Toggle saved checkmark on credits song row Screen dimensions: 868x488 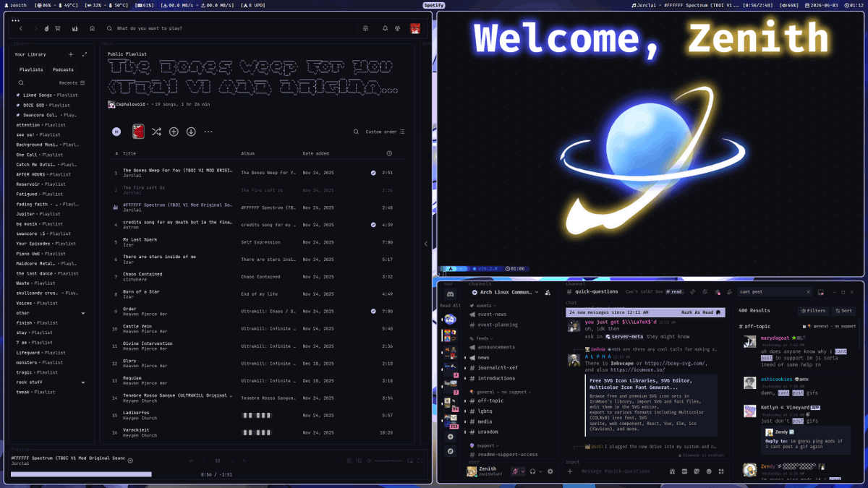373,225
